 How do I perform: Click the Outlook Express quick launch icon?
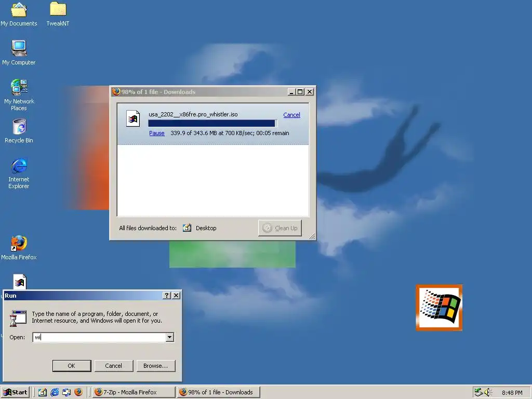(x=66, y=392)
